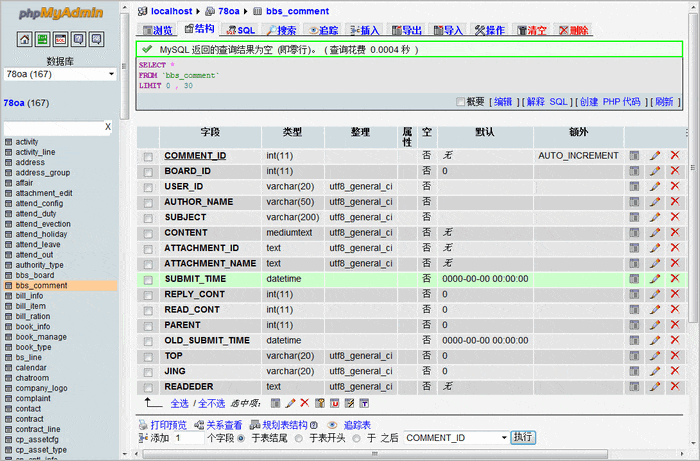Screen dimensions: 700x461
Task: Switch to the 浏览 (Browse) tab
Action: point(157,31)
